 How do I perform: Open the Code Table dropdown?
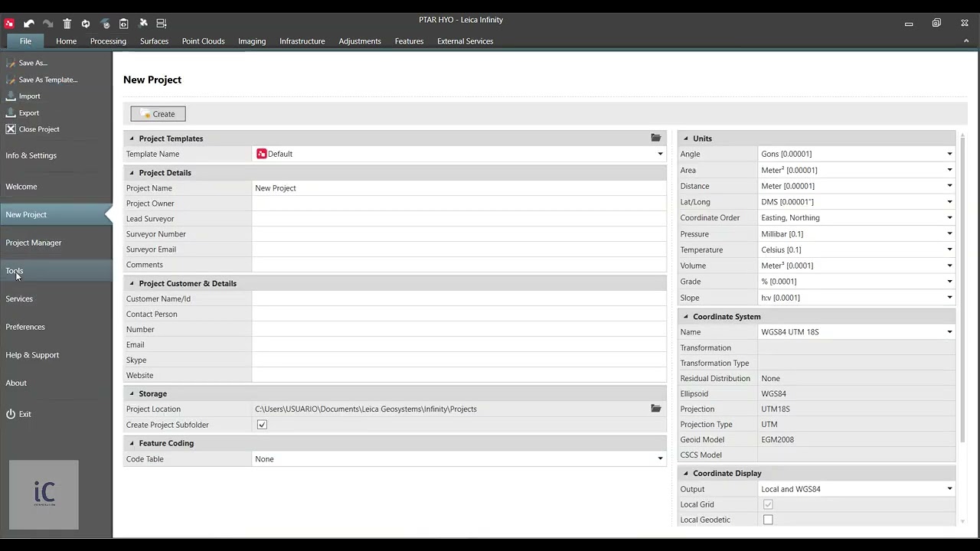660,459
